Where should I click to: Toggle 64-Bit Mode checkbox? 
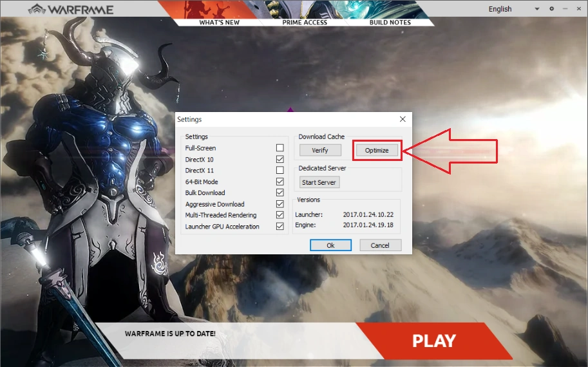point(280,182)
